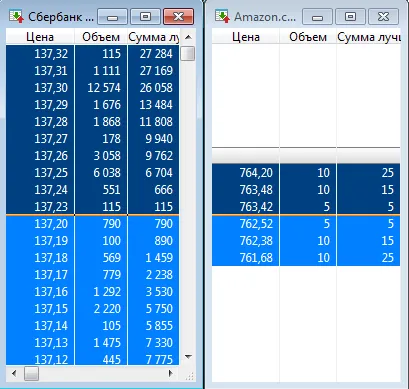Click the Сбербанк window title icon
409x389 pixels.
coord(16,16)
